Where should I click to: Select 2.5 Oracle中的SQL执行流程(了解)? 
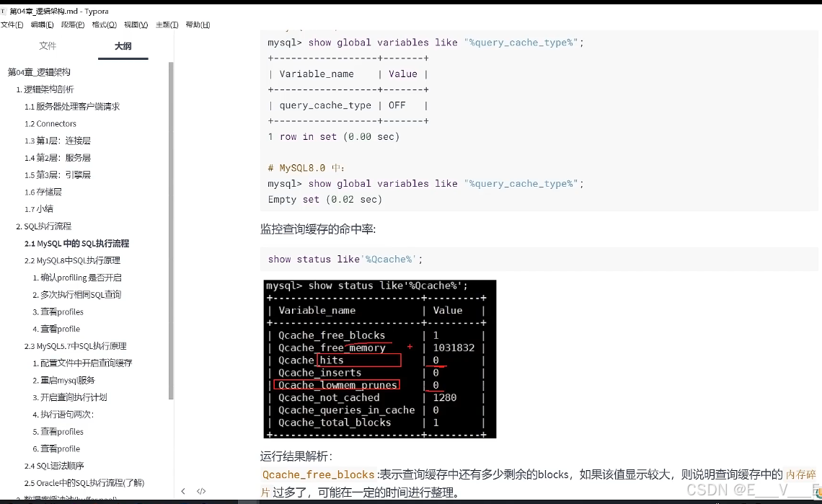(x=84, y=483)
